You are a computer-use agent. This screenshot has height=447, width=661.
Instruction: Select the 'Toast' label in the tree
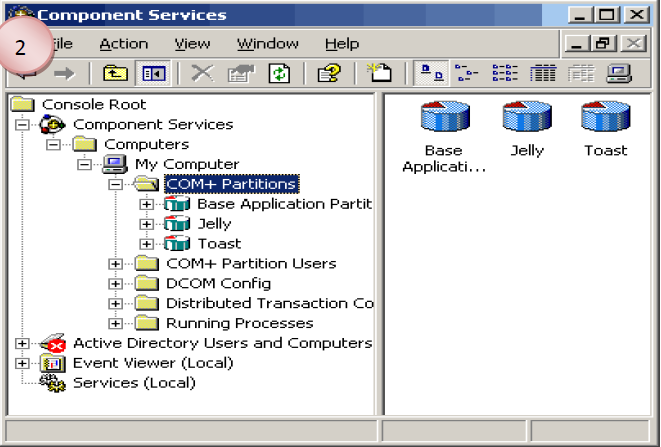(220, 243)
